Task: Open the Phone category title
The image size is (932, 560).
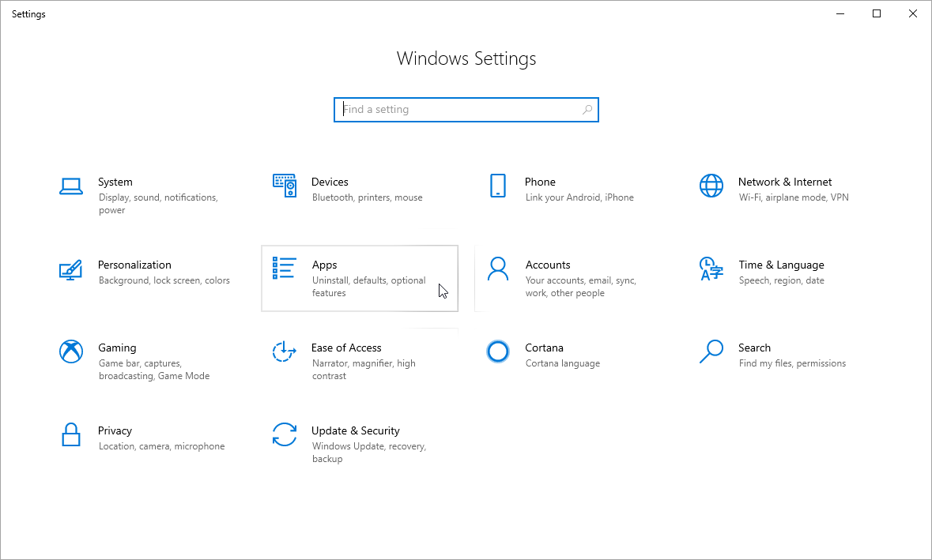Action: 540,182
